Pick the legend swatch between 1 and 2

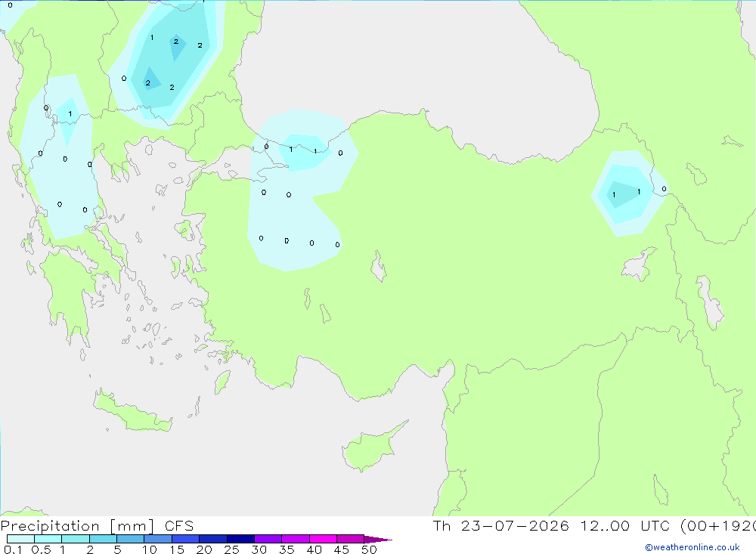pos(75,539)
